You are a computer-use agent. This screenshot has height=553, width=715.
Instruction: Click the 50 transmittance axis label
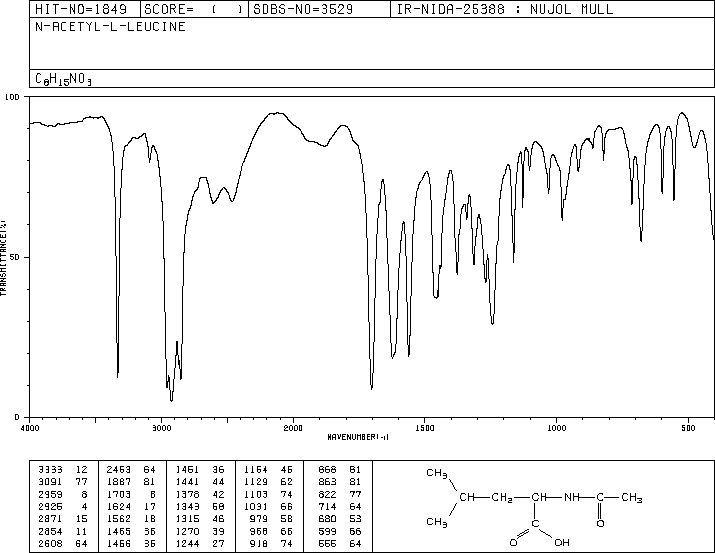[x=15, y=258]
